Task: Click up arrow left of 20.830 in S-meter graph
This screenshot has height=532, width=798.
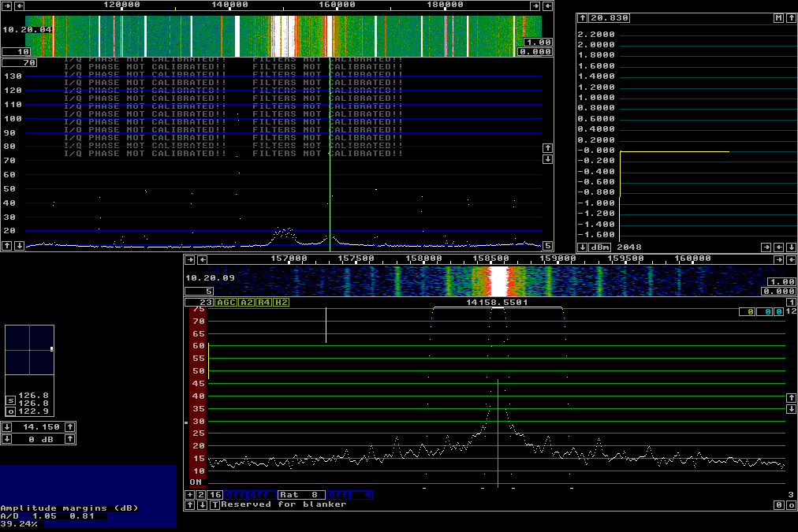Action: [x=582, y=18]
